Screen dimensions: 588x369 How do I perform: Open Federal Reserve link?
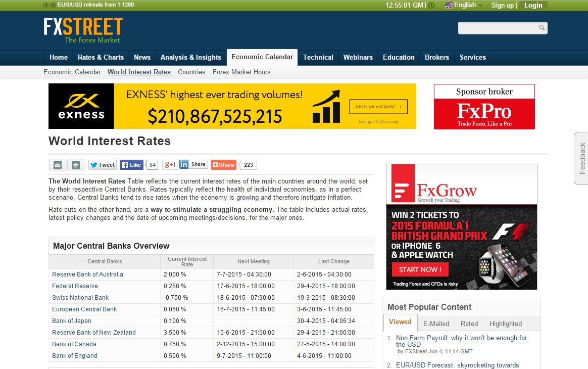pos(75,286)
